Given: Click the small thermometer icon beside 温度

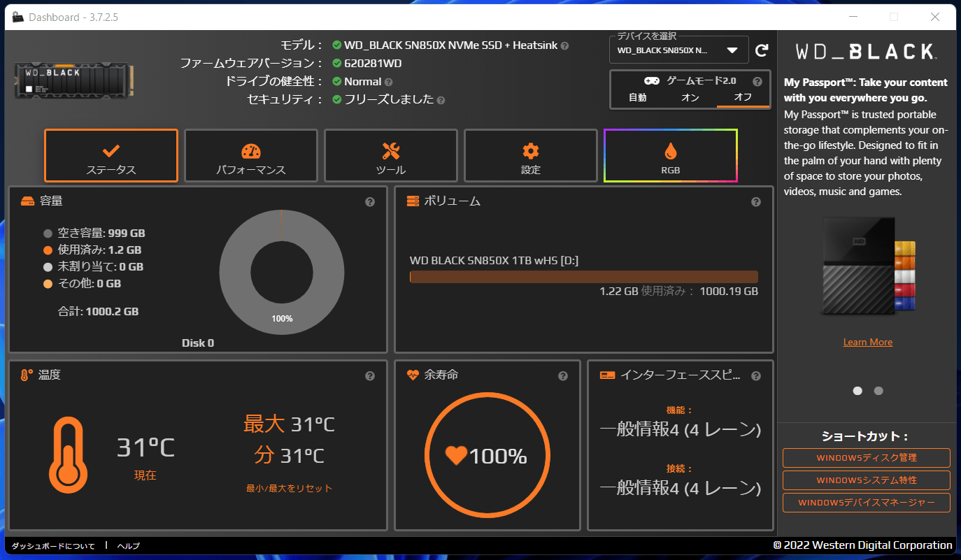Looking at the screenshot, I should point(27,375).
